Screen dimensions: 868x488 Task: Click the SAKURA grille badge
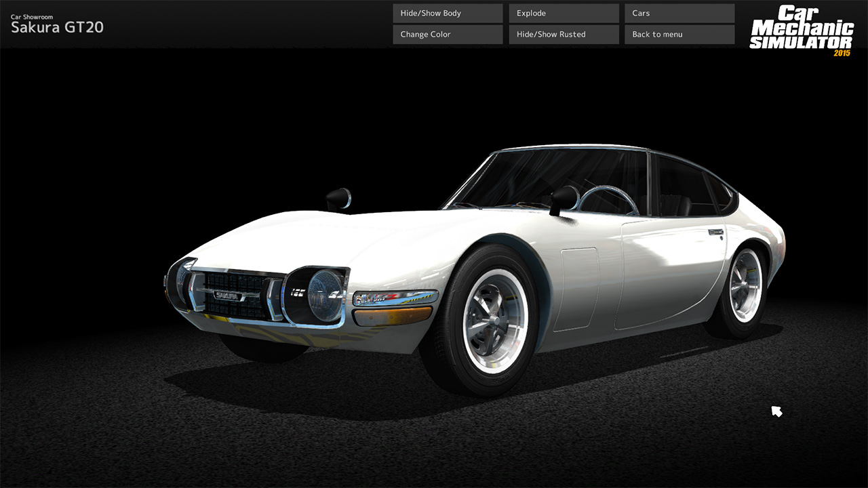pos(226,296)
